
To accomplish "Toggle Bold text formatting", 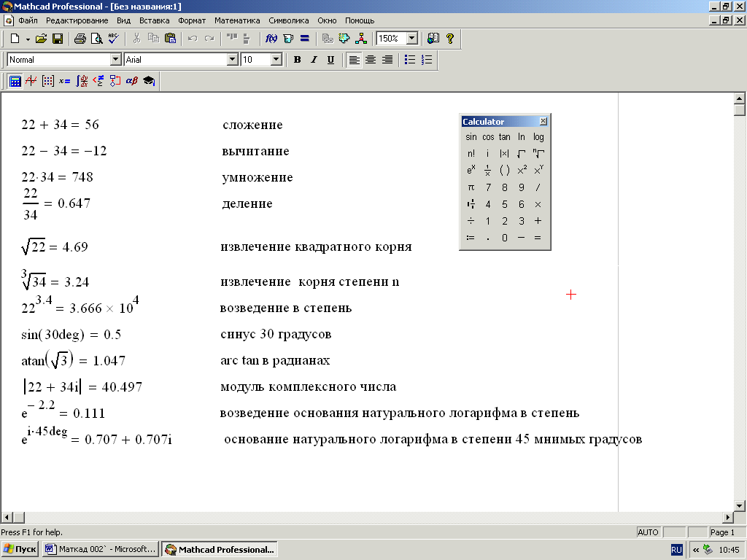I will (x=298, y=60).
